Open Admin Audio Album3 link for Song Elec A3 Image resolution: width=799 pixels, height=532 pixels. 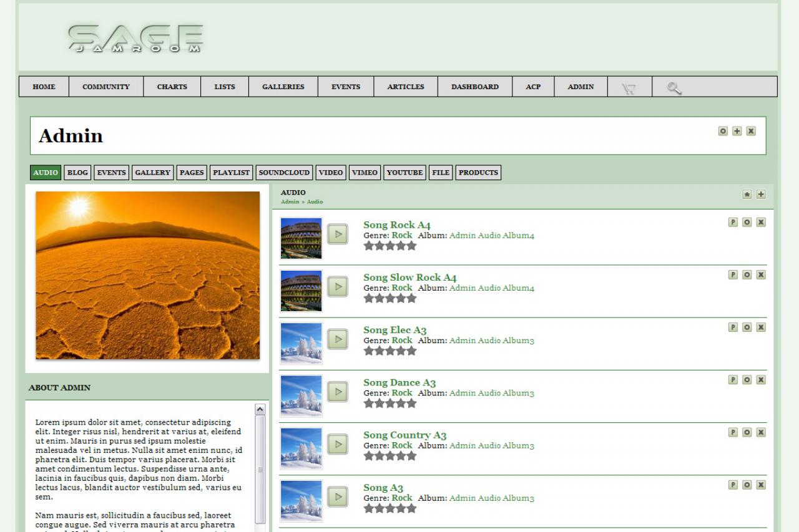(x=491, y=341)
